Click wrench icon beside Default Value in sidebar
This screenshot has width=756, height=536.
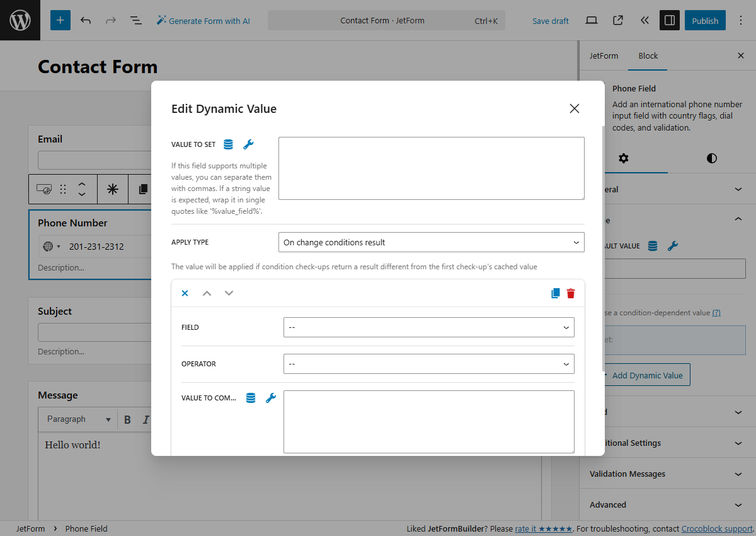pos(673,246)
